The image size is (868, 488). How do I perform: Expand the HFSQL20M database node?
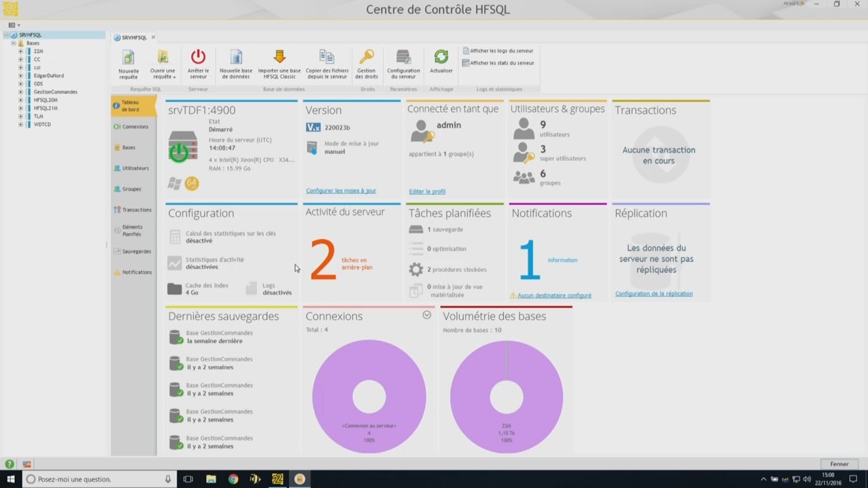[20, 100]
